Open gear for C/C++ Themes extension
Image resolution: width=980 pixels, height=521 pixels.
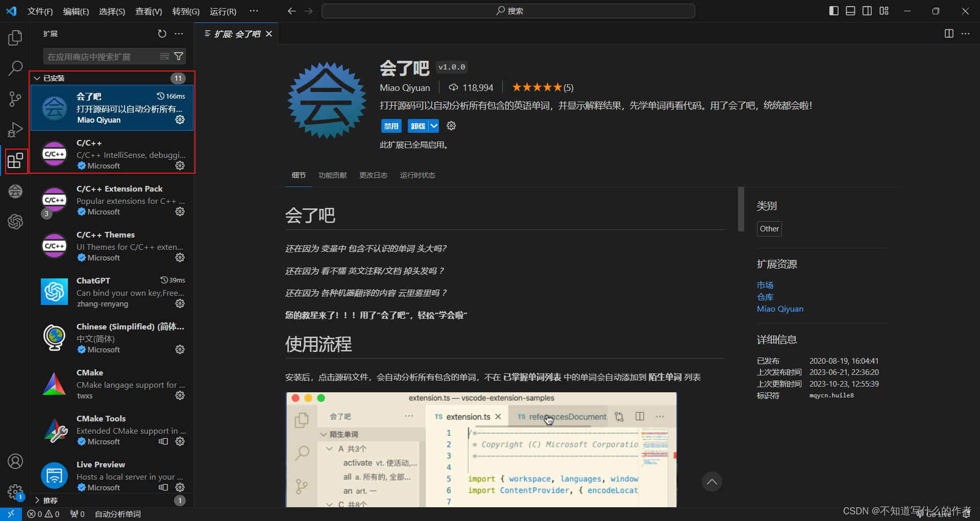180,257
